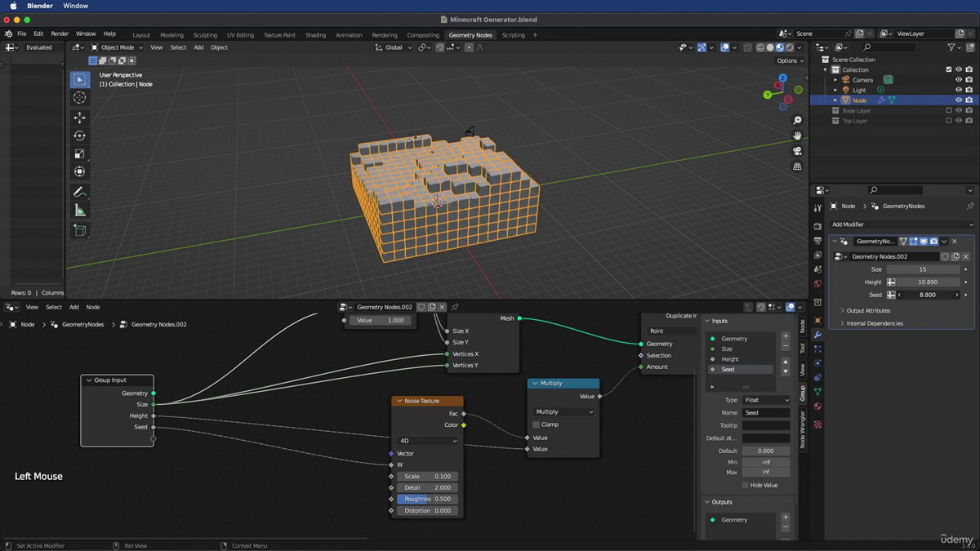This screenshot has height=551, width=980.
Task: Click the modifier Height value field
Action: 927,282
